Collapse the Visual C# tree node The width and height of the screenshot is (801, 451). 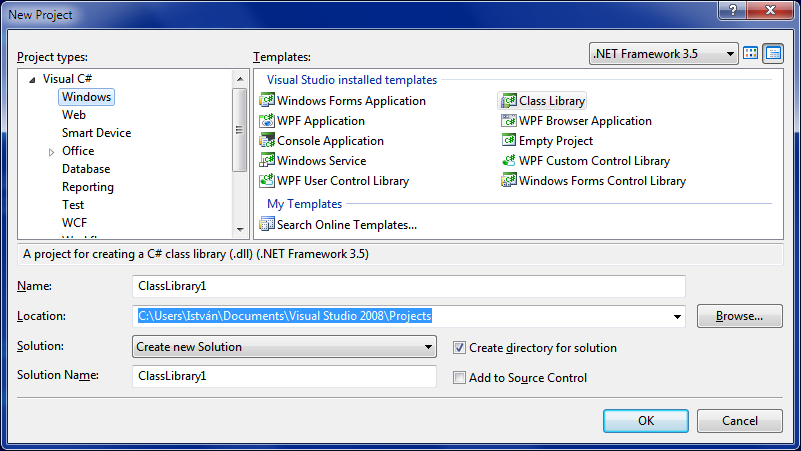32,80
